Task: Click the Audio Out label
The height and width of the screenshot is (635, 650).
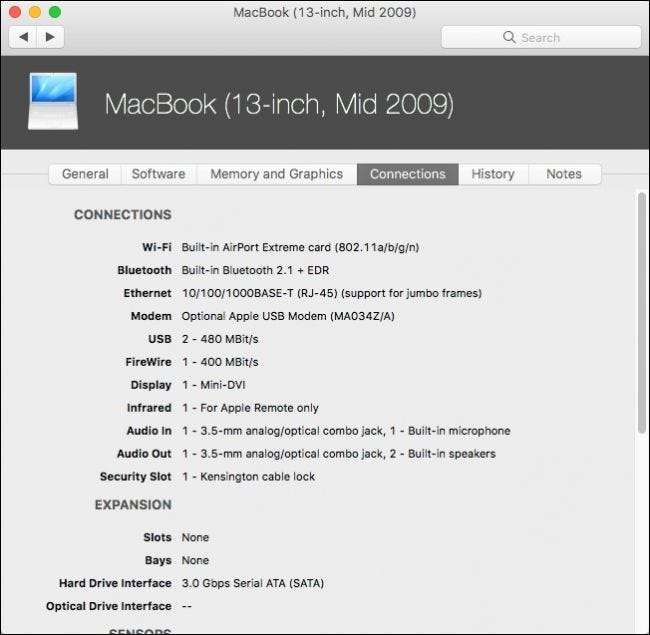Action: pyautogui.click(x=144, y=454)
